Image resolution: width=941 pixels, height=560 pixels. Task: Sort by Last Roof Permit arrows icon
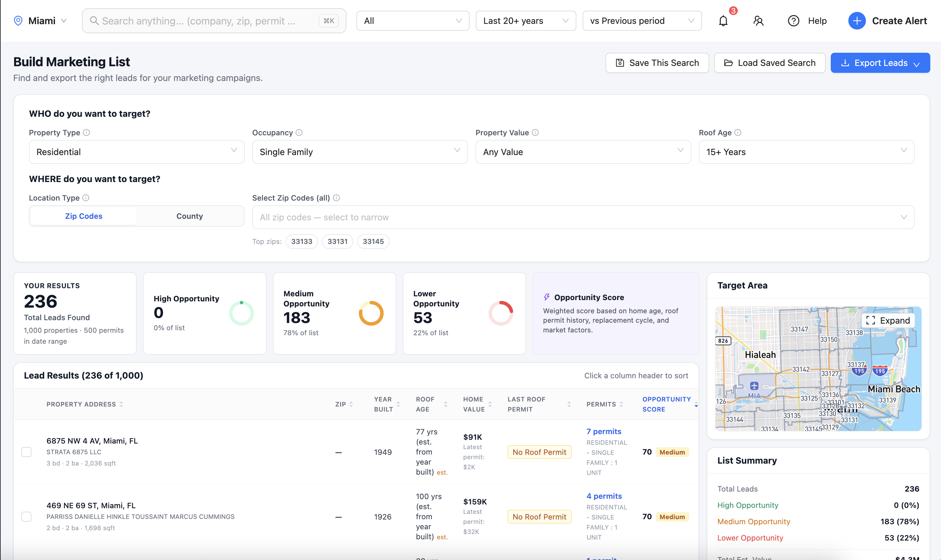[x=569, y=404]
